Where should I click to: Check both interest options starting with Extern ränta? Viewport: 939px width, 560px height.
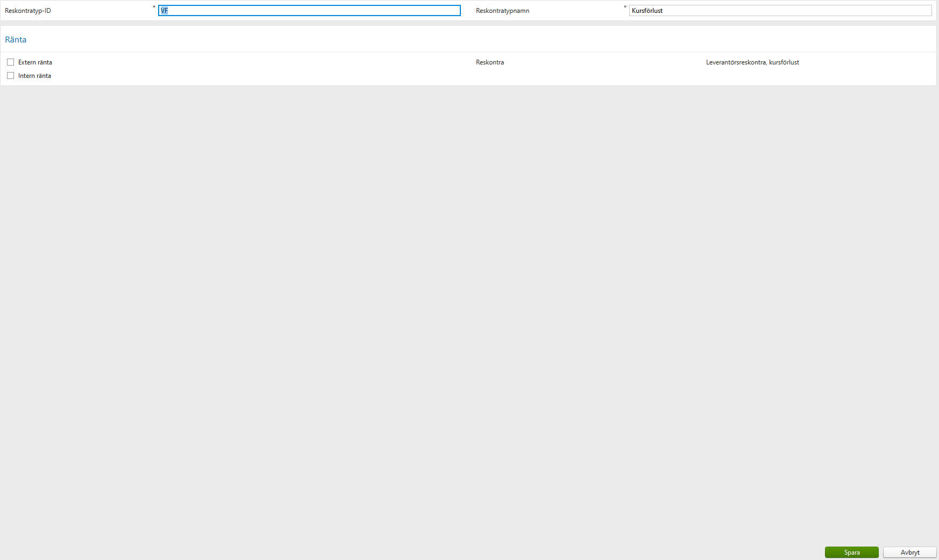tap(10, 62)
